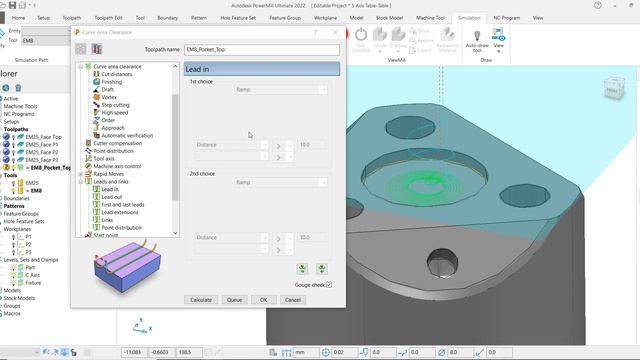Click the OK button in dialog
Image resolution: width=640 pixels, height=360 pixels.
(x=264, y=300)
